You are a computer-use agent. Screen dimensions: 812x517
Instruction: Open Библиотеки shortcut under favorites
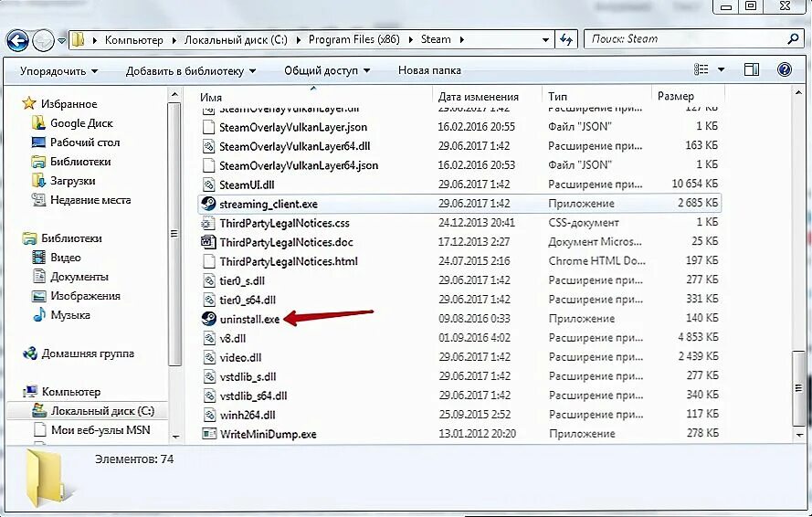[x=80, y=162]
